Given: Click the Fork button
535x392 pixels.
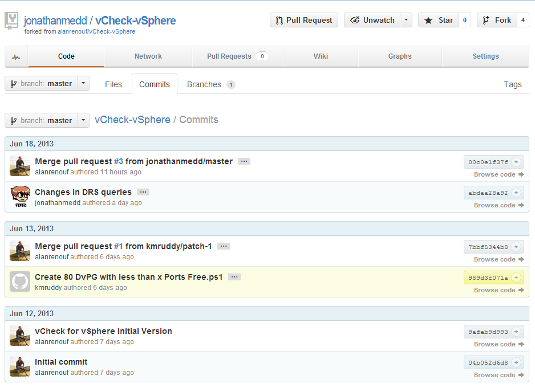Looking at the screenshot, I should 497,20.
